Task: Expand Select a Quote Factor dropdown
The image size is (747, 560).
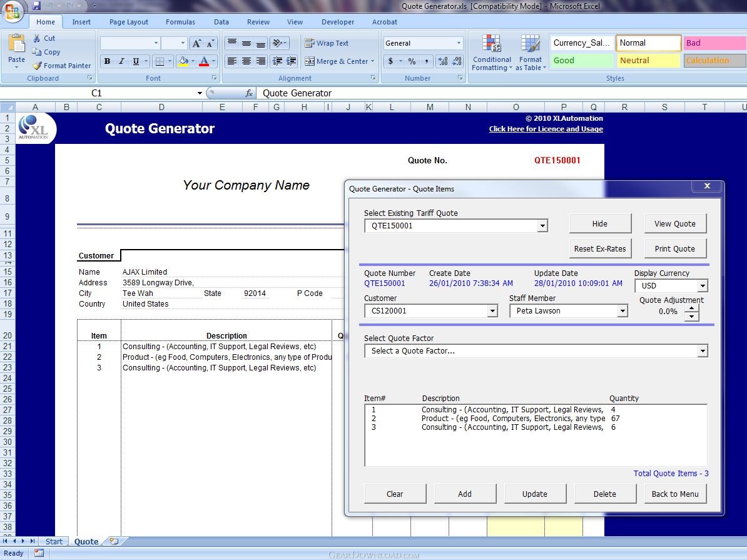Action: pos(702,351)
